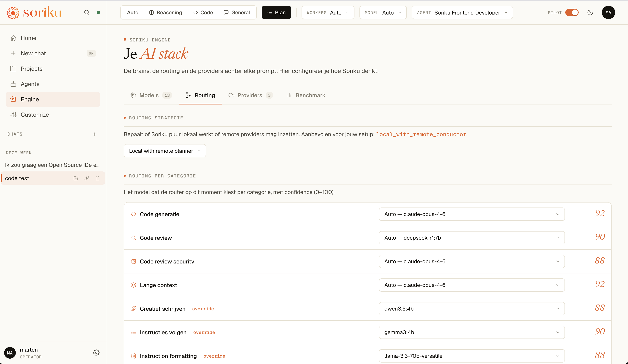Turn off the PILOT switch
This screenshot has width=628, height=364.
(572, 12)
